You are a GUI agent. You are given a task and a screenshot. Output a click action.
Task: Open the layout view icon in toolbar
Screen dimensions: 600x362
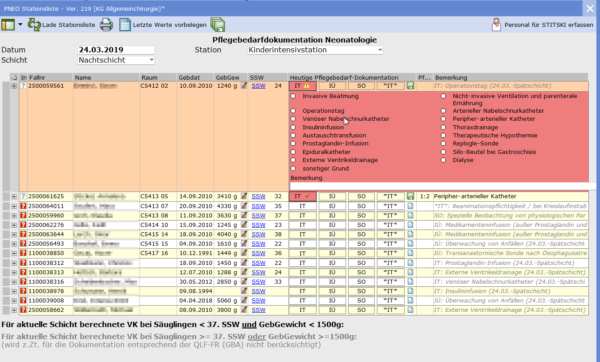8,25
